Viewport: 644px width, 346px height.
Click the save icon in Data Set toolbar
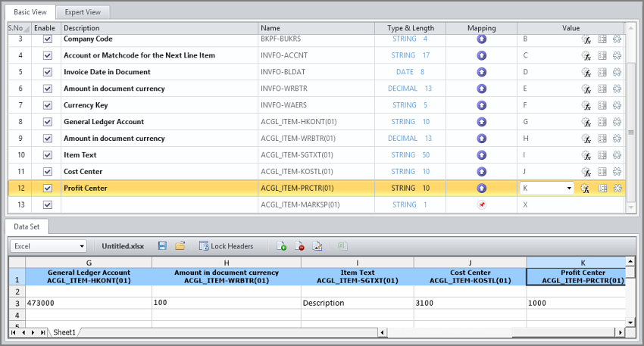click(x=162, y=246)
